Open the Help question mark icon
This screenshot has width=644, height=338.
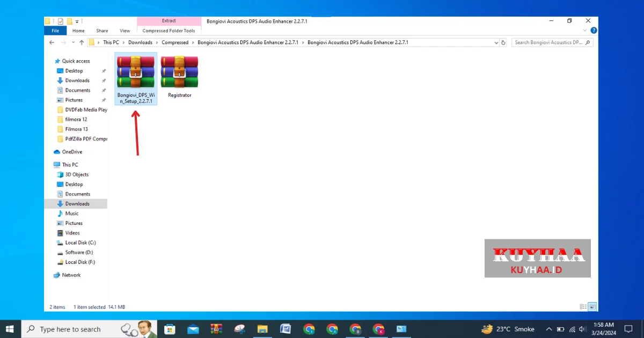pyautogui.click(x=594, y=31)
